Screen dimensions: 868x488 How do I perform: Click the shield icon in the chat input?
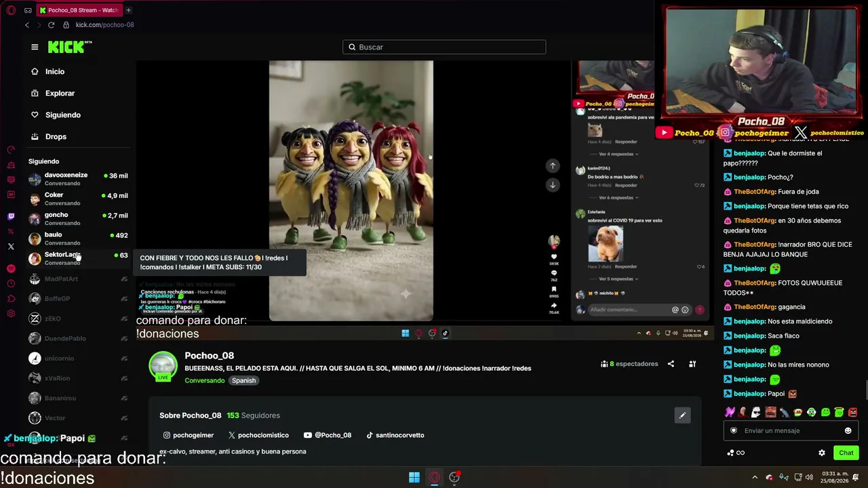733,430
